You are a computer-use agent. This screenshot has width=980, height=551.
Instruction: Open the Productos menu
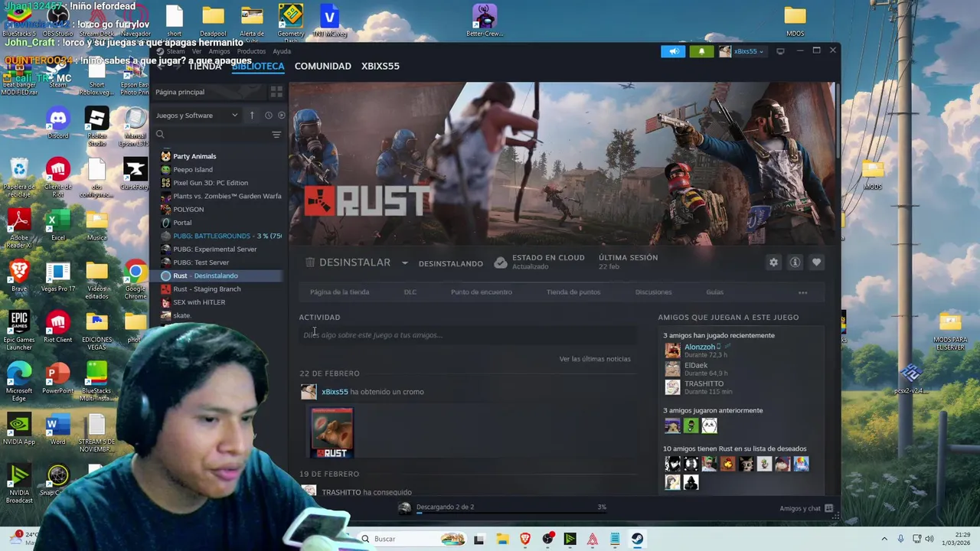point(251,51)
